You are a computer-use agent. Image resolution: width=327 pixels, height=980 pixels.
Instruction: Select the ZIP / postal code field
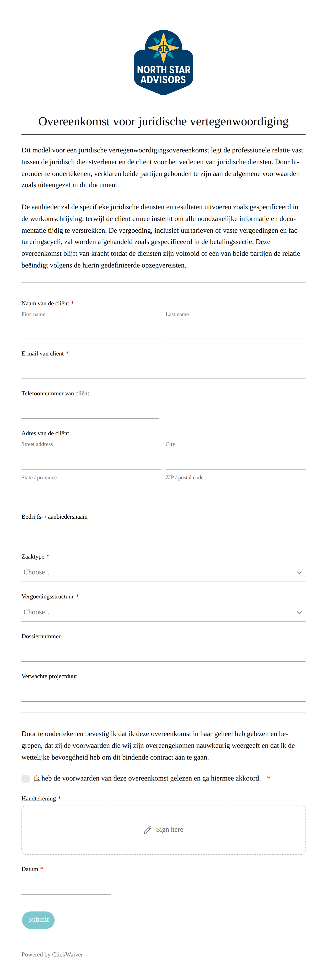235,493
